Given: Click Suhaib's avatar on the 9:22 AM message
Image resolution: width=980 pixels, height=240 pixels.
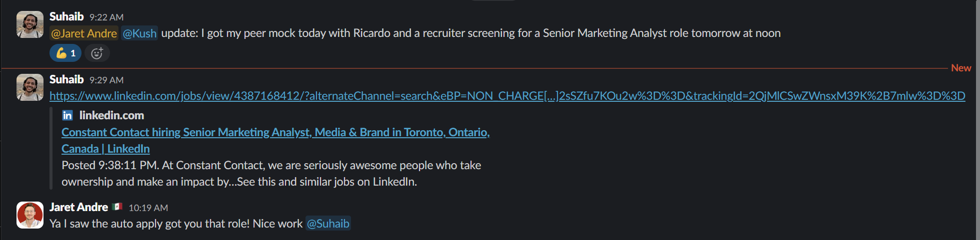Looking at the screenshot, I should 30,24.
